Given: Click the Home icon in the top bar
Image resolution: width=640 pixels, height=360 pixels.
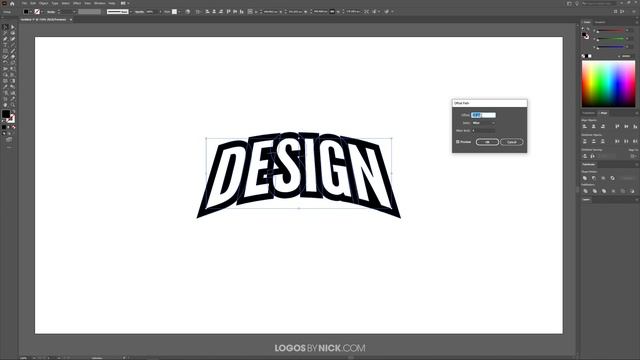Looking at the screenshot, I should pyautogui.click(x=12, y=3).
